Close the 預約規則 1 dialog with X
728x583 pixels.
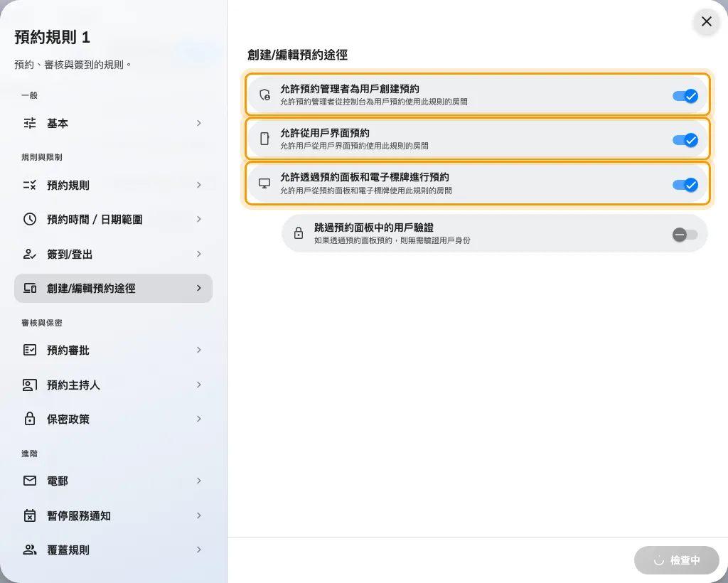707,21
